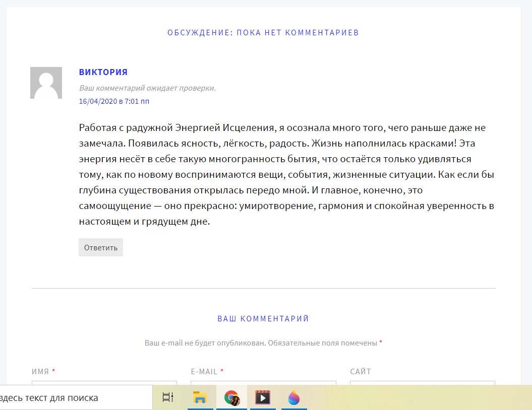Focus the E-mail input field
532x410 pixels.
tap(263, 383)
